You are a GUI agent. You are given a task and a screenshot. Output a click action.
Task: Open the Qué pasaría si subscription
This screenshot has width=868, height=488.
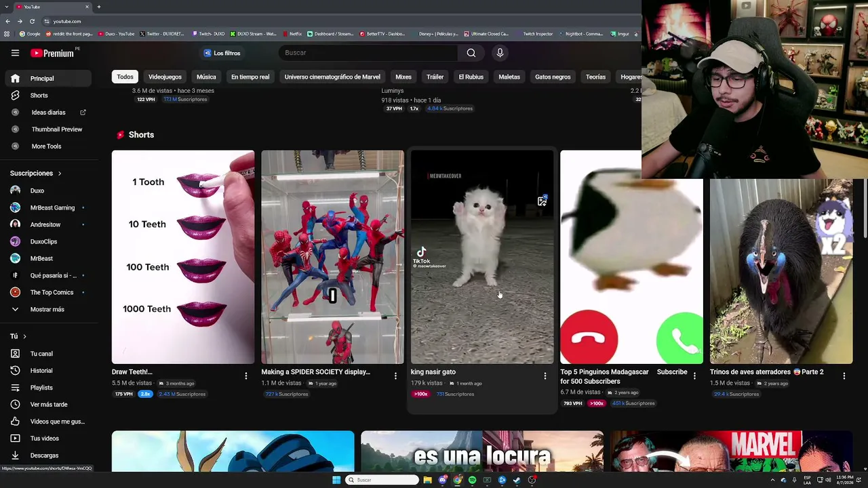coord(47,275)
